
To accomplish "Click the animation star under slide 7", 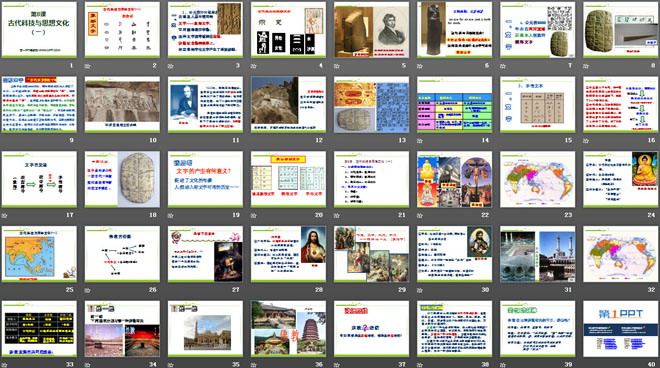I will tap(503, 66).
